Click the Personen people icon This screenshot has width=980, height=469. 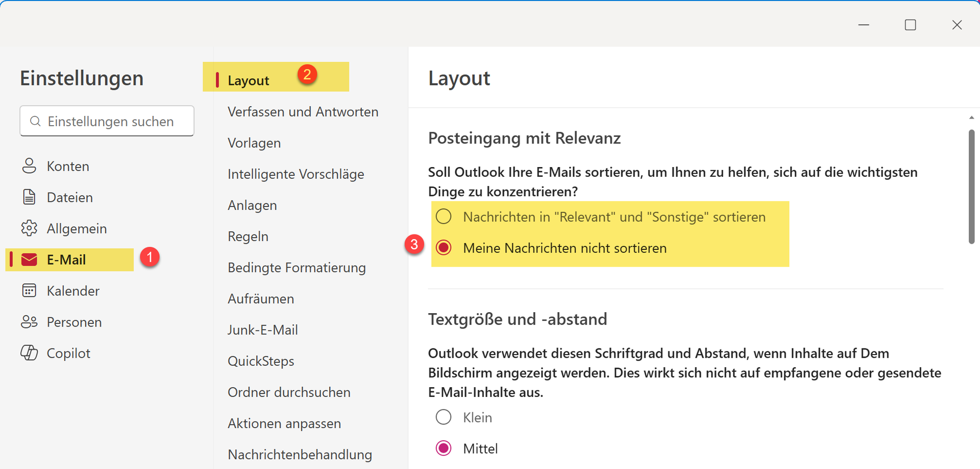(x=29, y=321)
